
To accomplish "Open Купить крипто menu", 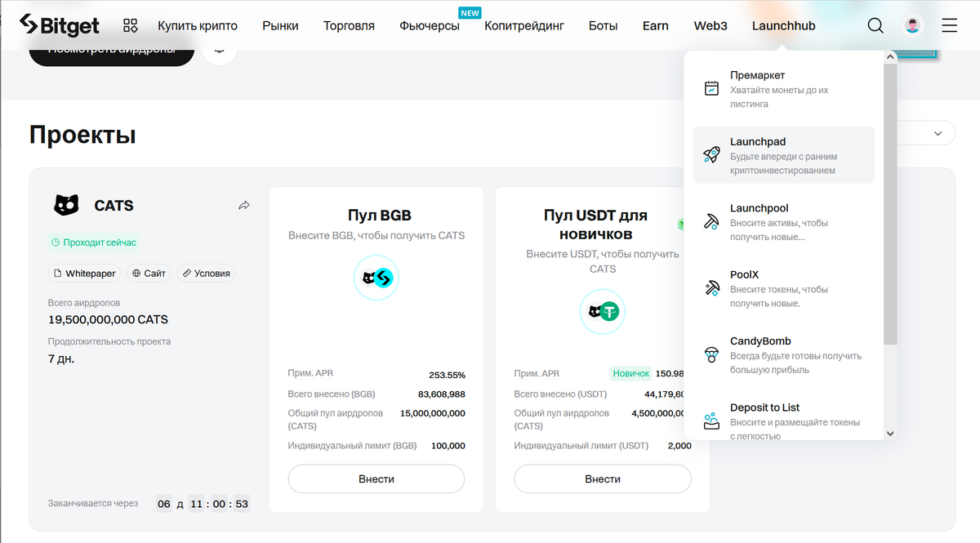I will 198,25.
